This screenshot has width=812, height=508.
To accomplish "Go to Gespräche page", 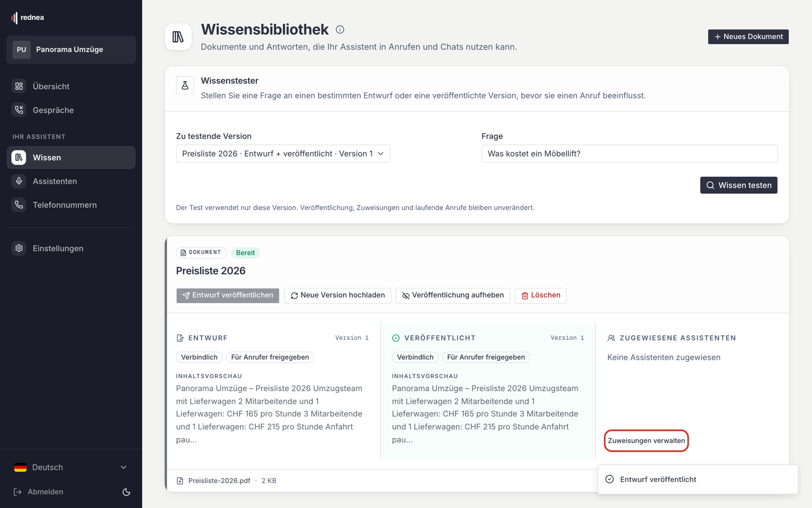I will pos(71,110).
